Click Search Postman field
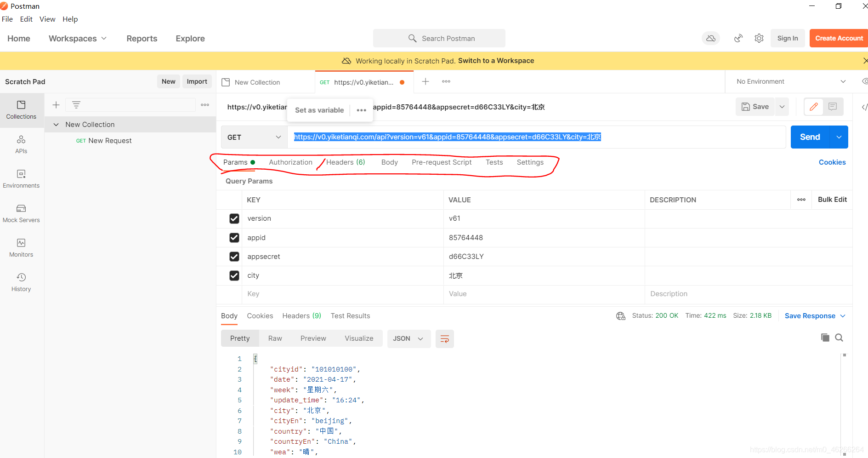 tap(439, 38)
